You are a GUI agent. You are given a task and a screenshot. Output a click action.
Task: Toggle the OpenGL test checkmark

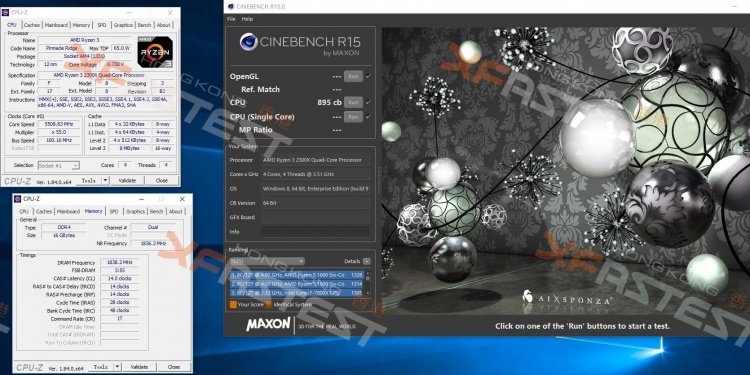[x=368, y=76]
